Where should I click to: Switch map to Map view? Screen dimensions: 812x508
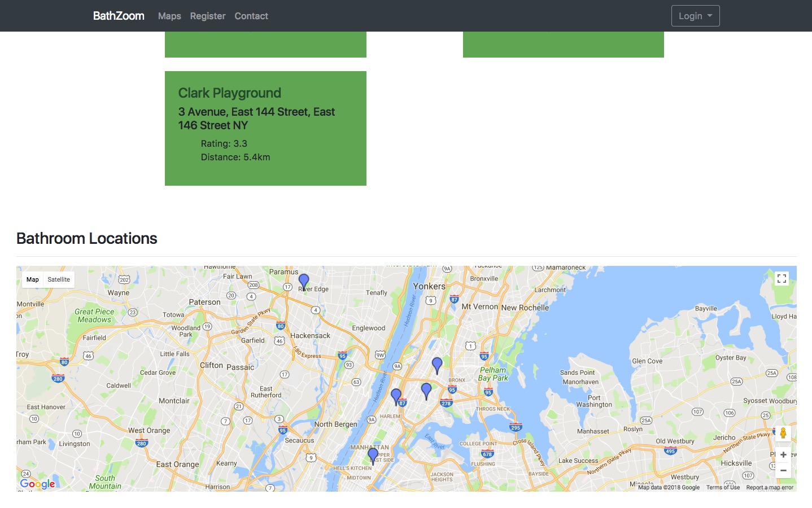pyautogui.click(x=33, y=279)
